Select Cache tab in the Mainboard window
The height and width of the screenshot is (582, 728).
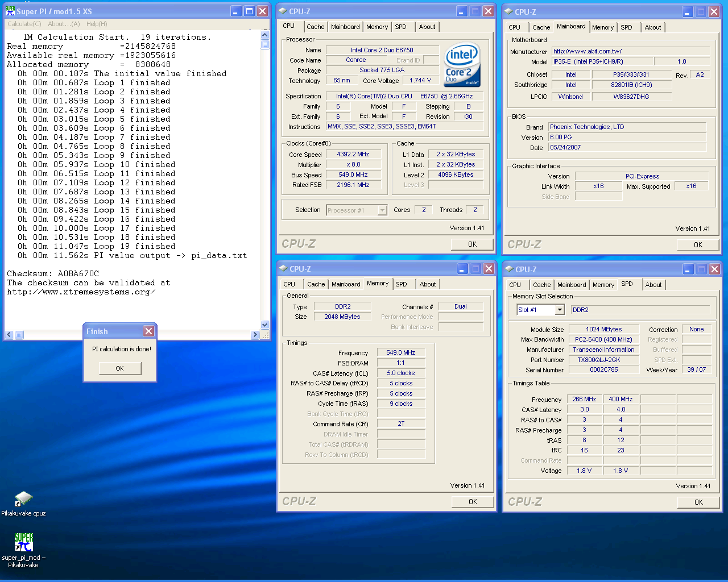[541, 27]
